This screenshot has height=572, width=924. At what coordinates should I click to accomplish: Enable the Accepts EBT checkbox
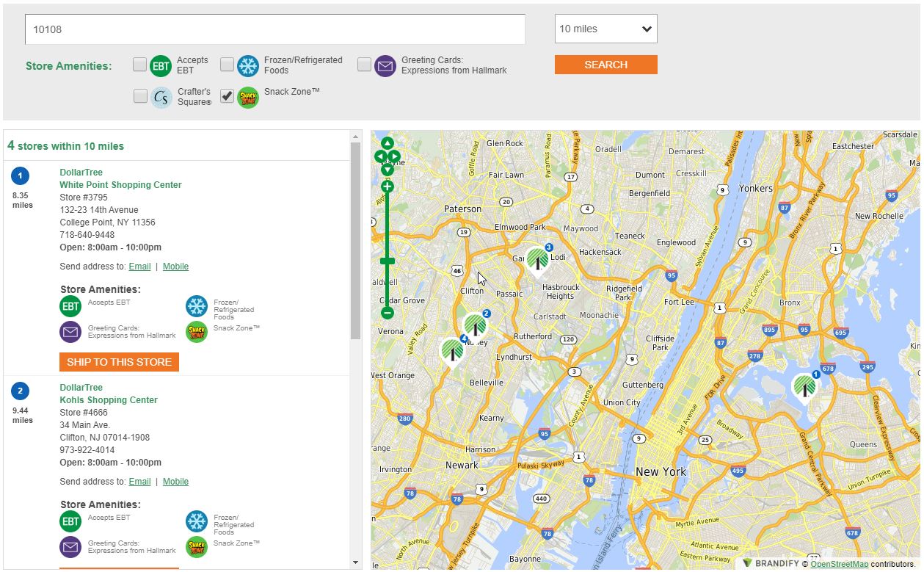[139, 65]
